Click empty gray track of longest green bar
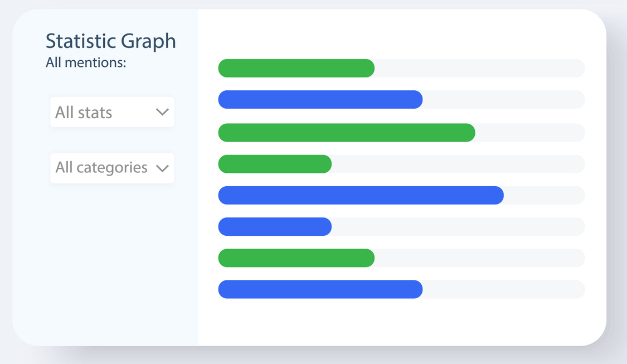The width and height of the screenshot is (627, 364). pyautogui.click(x=529, y=133)
